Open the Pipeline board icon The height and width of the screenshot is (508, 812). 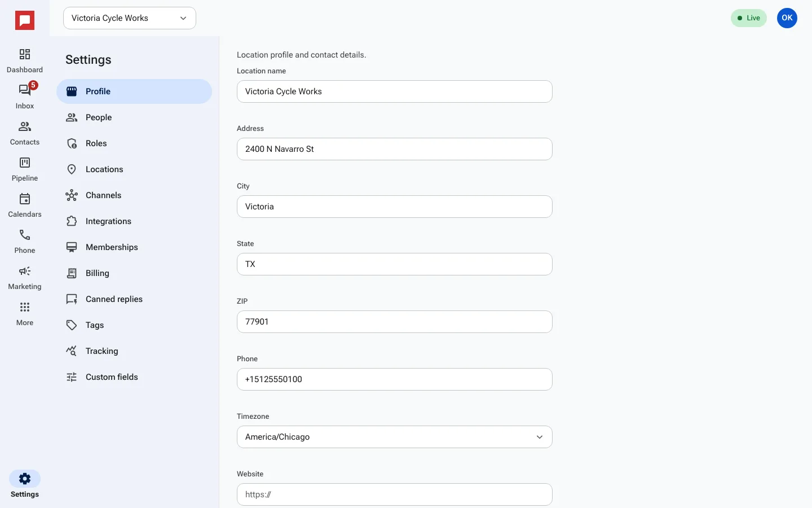coord(25,163)
